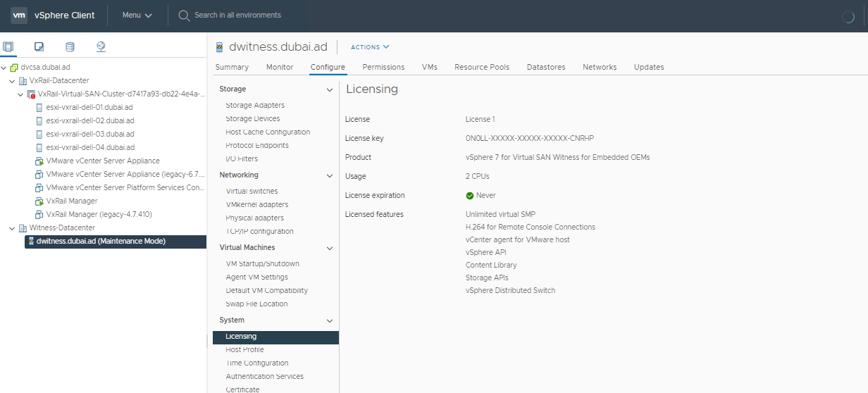Open the VMs and Templates view icon
The image size is (868, 393).
[39, 47]
